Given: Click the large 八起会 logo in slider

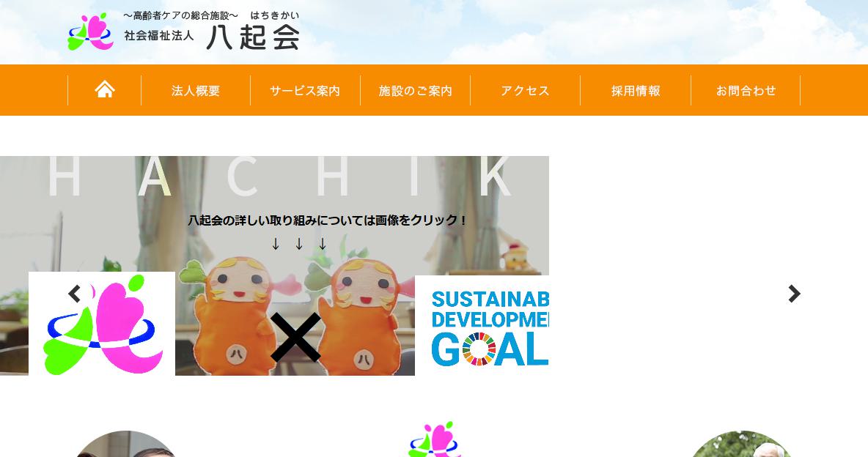Looking at the screenshot, I should pos(102,324).
